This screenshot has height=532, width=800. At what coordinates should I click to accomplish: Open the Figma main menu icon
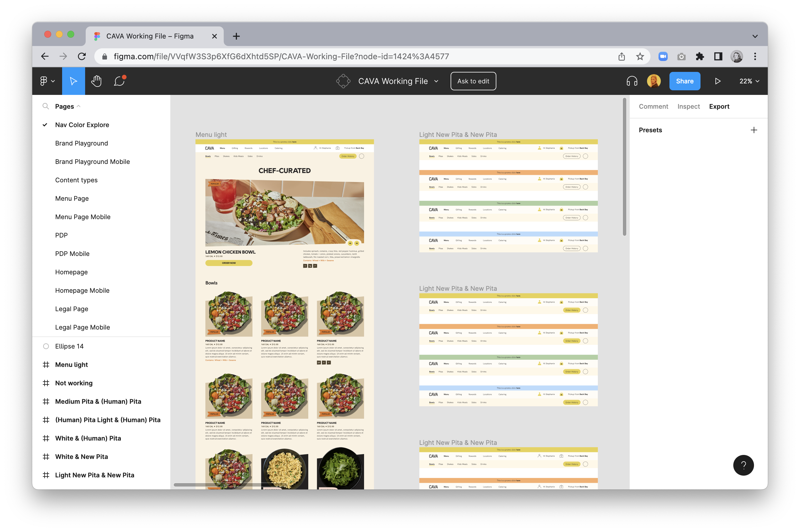point(47,81)
